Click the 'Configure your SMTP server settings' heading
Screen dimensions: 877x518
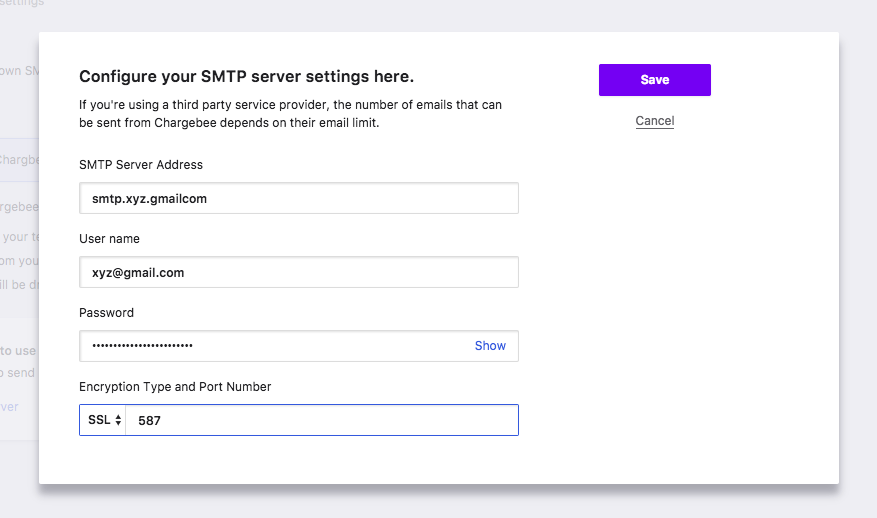(246, 77)
